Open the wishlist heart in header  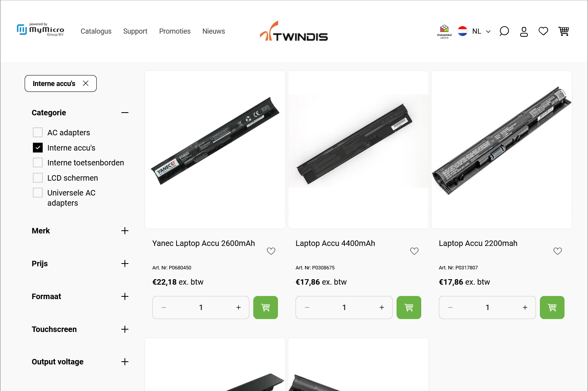click(543, 31)
